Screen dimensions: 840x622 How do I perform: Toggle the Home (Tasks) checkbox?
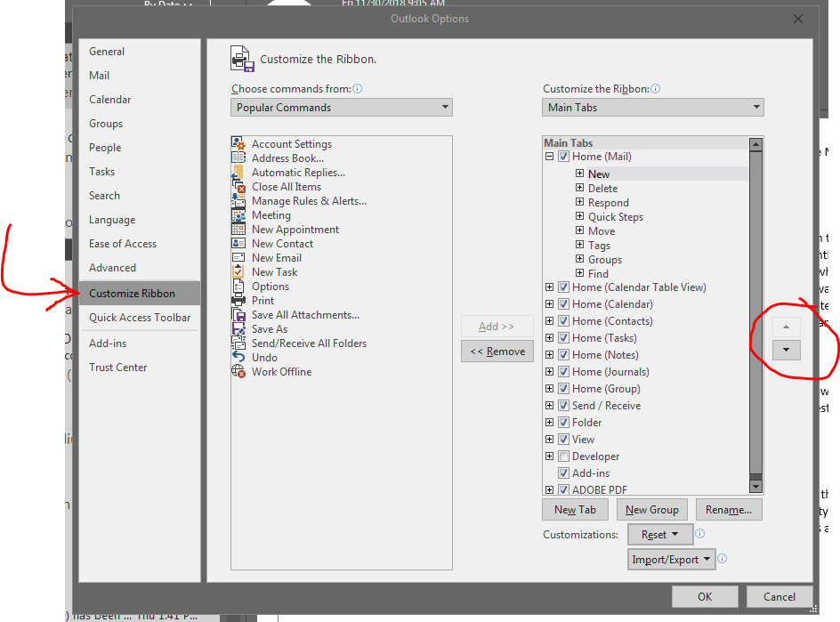[563, 338]
